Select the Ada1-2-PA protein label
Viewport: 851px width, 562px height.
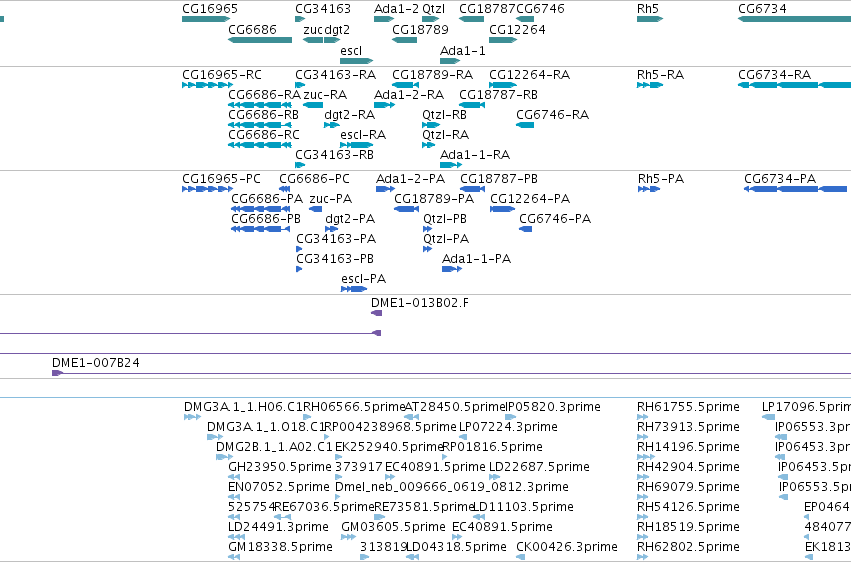pos(410,178)
